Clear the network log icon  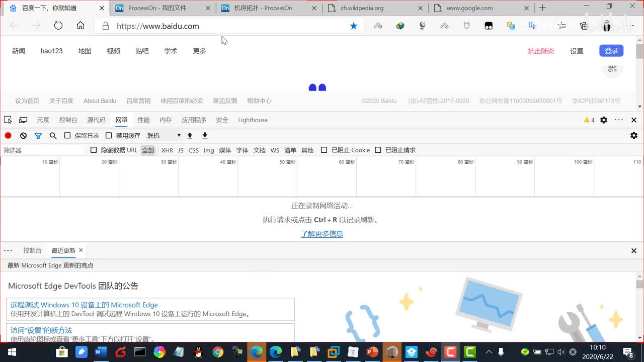tap(23, 135)
